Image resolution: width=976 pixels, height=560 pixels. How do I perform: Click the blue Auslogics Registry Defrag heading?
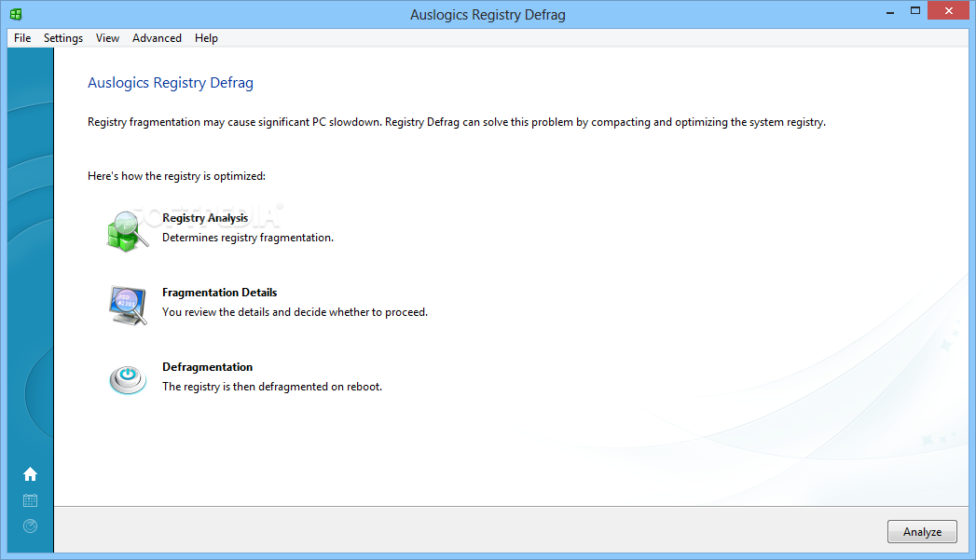171,83
